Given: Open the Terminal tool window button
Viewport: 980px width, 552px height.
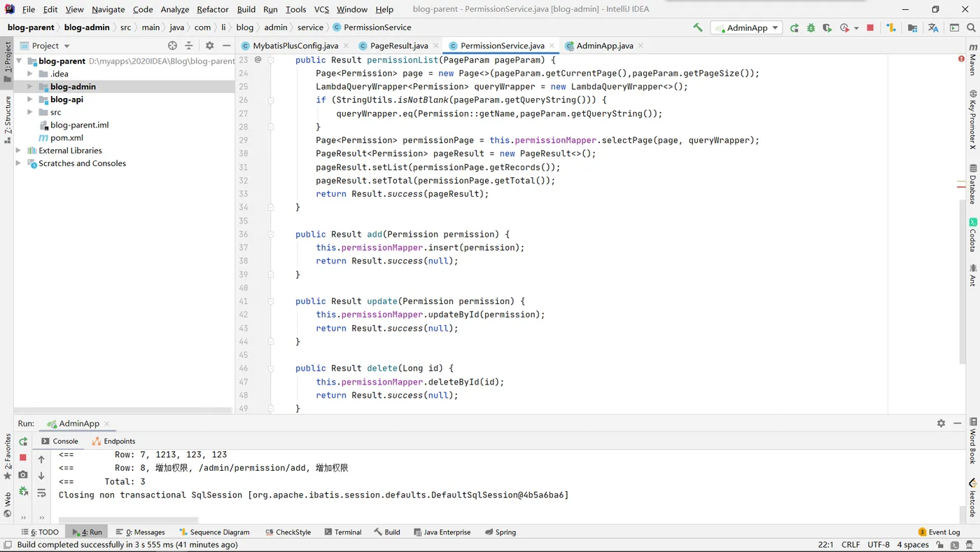Looking at the screenshot, I should pos(343,532).
